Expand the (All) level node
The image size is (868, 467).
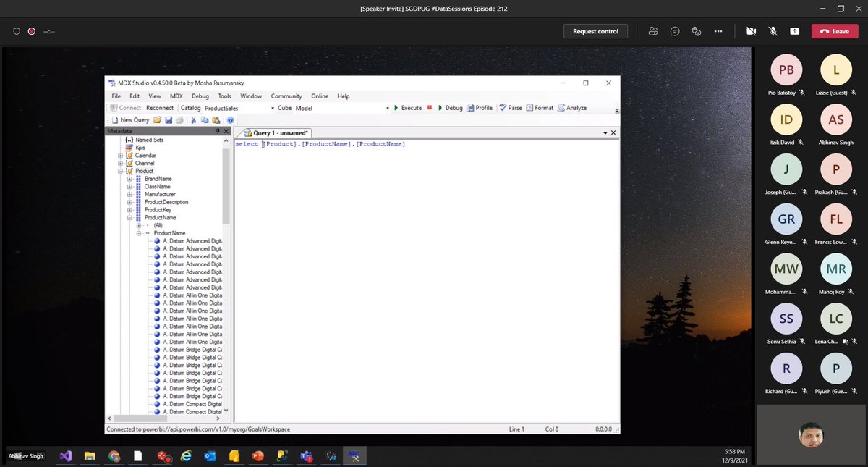click(138, 225)
